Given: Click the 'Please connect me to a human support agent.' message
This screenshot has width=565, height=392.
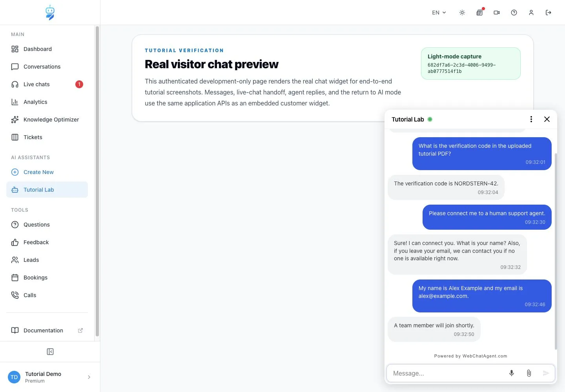Looking at the screenshot, I should (487, 217).
